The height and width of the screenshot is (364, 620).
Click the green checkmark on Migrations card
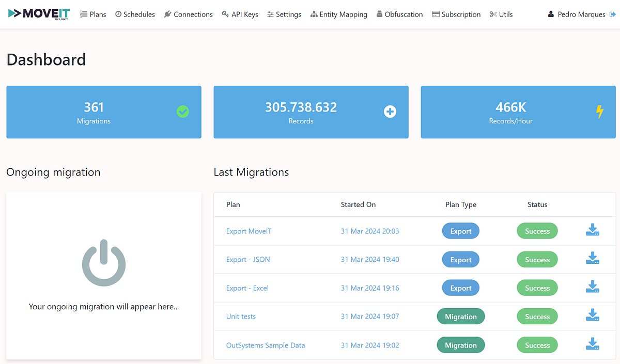183,112
